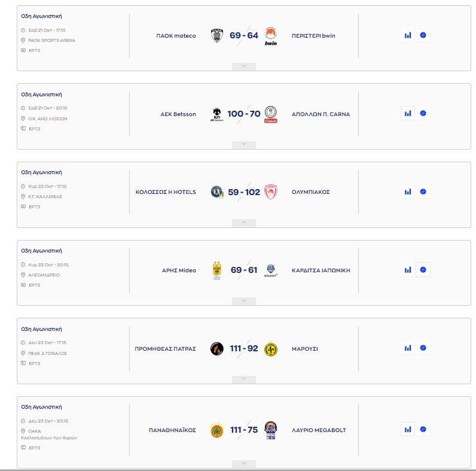Expand the ΑΡΗΣ vs ΚΑΡΔΙΤΣΑ match details
The height and width of the screenshot is (471, 476).
click(x=244, y=301)
